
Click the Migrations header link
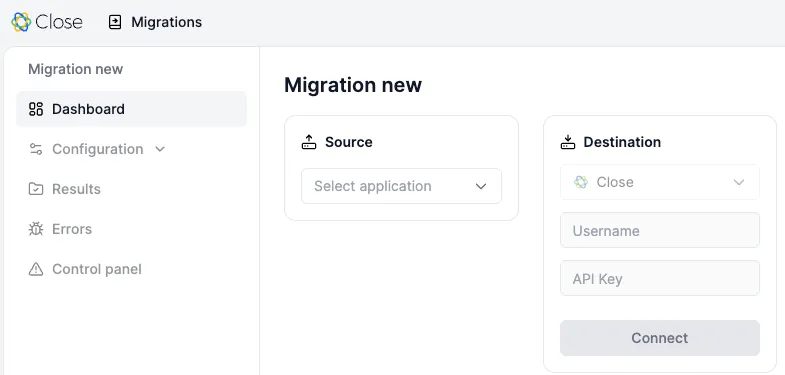click(x=166, y=22)
